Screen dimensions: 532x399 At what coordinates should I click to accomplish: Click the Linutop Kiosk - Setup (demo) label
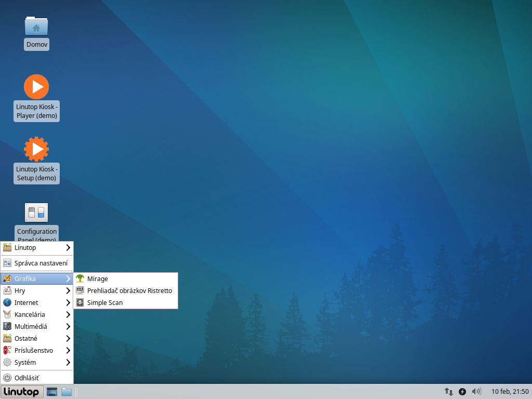click(37, 174)
